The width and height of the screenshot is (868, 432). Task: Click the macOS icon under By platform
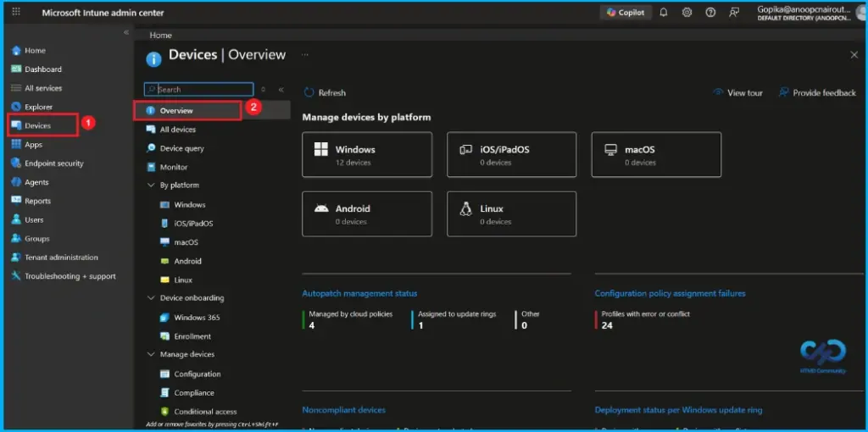coord(164,242)
